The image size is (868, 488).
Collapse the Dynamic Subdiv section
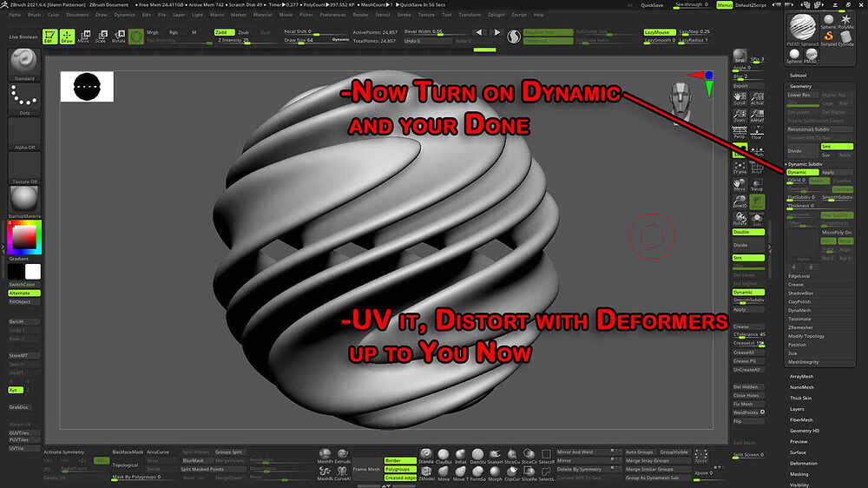[x=805, y=164]
